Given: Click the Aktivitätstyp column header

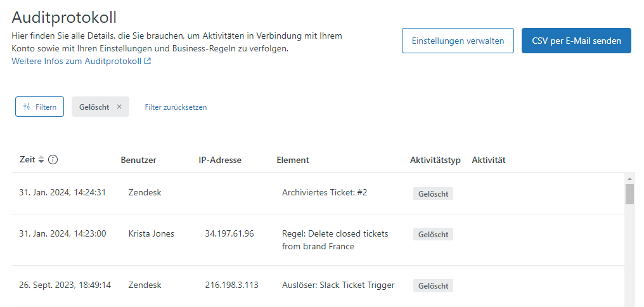Looking at the screenshot, I should point(435,160).
